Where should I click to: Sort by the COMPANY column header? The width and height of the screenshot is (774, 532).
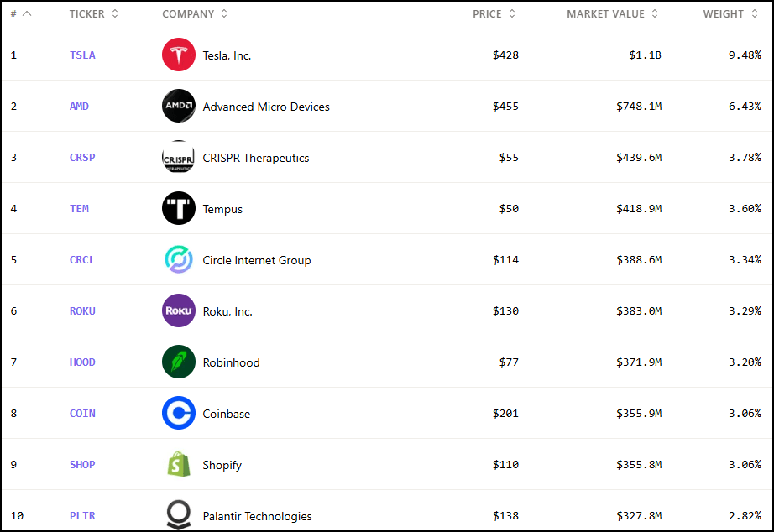click(x=195, y=13)
